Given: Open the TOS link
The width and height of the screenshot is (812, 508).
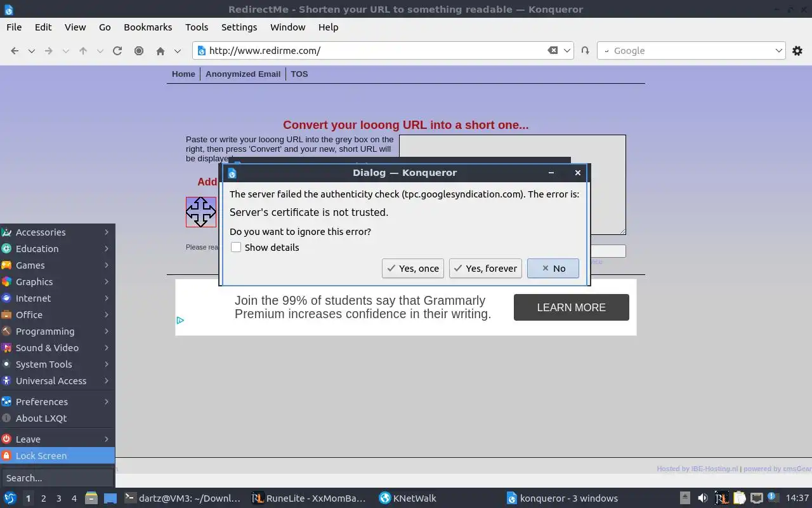Looking at the screenshot, I should (299, 74).
